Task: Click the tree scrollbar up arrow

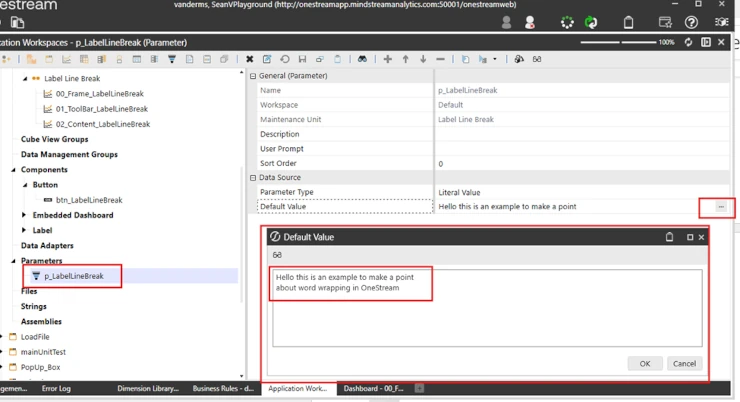Action: [242, 73]
